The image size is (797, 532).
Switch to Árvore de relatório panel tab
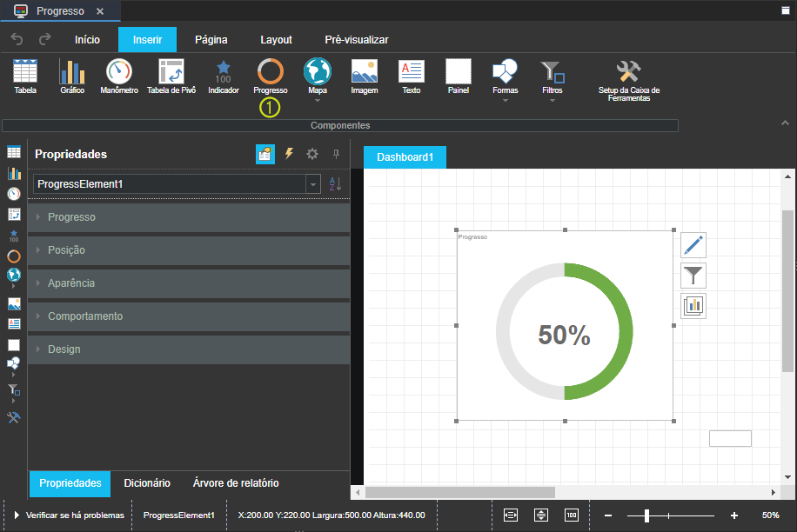236,482
